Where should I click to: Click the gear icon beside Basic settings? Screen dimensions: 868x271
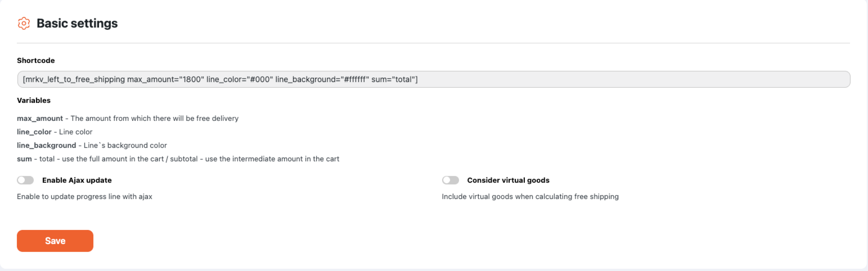24,23
